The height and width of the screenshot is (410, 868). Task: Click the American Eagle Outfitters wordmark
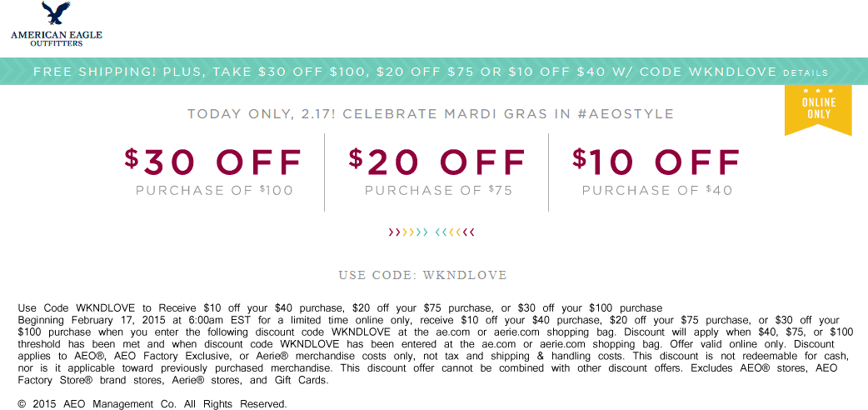(x=57, y=38)
